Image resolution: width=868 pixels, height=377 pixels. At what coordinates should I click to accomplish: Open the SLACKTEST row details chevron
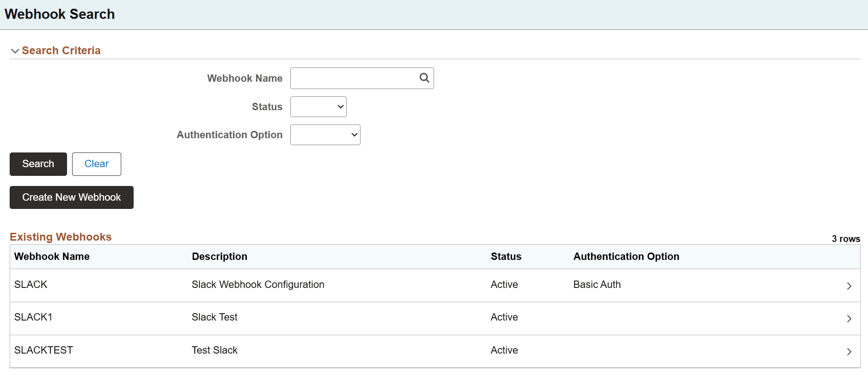tap(849, 351)
